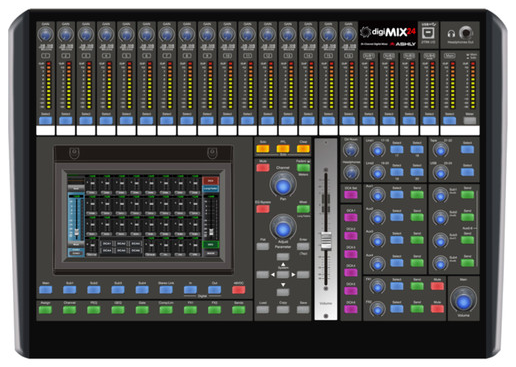The image size is (516, 367).
Task: Click the grey Copy button
Action: 283,310
